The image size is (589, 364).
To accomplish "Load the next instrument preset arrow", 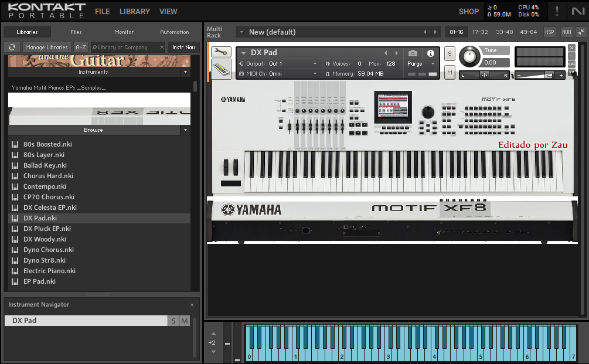I will click(x=396, y=53).
